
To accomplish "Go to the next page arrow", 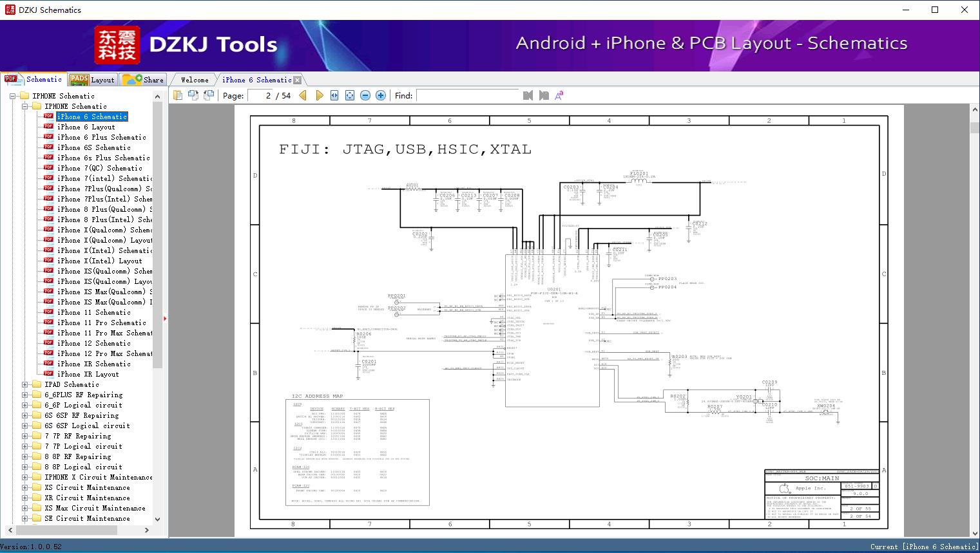I will click(319, 95).
